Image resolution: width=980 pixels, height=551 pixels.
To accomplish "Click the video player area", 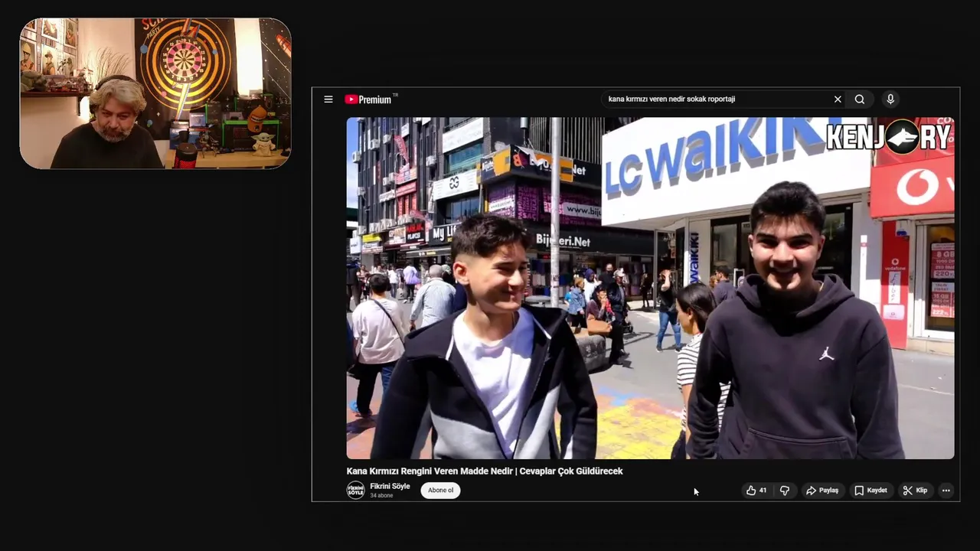I will coord(650,288).
